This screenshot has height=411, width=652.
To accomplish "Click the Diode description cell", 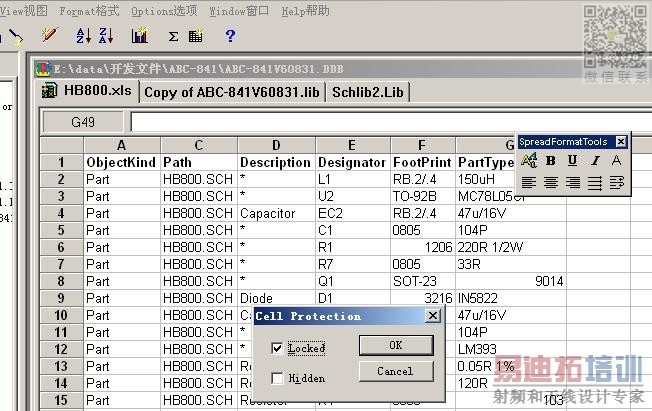I will 276,298.
